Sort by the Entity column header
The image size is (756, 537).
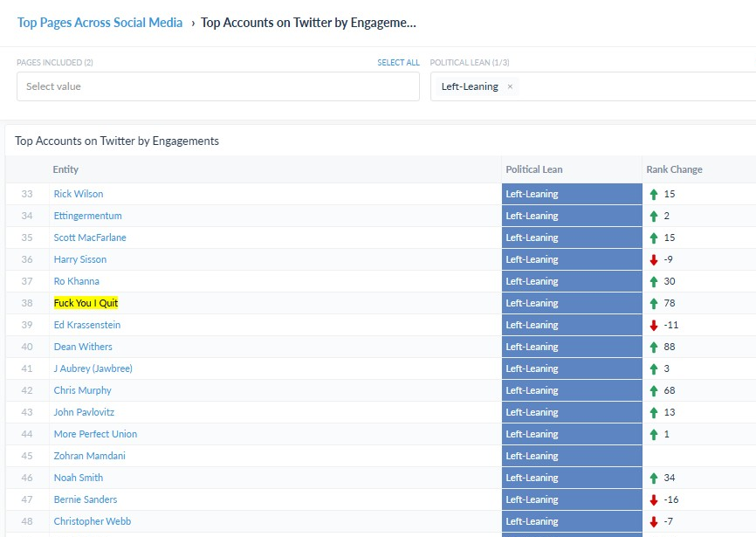(65, 169)
